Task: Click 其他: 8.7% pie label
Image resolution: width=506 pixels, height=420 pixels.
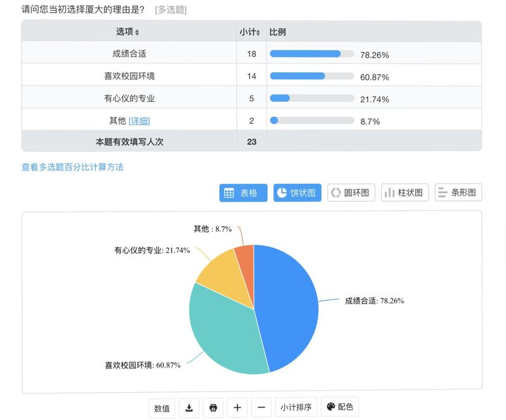Action: pyautogui.click(x=213, y=229)
